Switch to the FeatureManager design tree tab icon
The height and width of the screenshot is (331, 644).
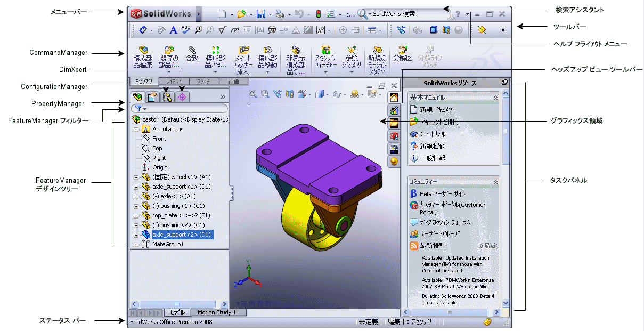point(138,97)
